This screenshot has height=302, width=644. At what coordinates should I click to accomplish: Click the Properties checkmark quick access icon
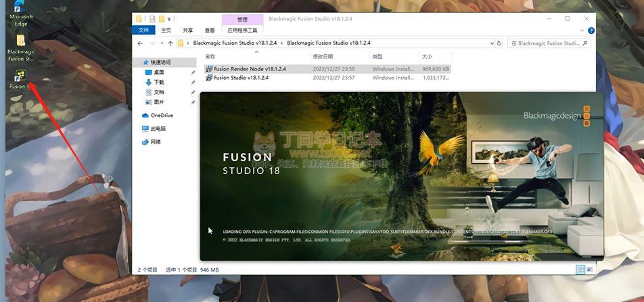click(x=152, y=19)
